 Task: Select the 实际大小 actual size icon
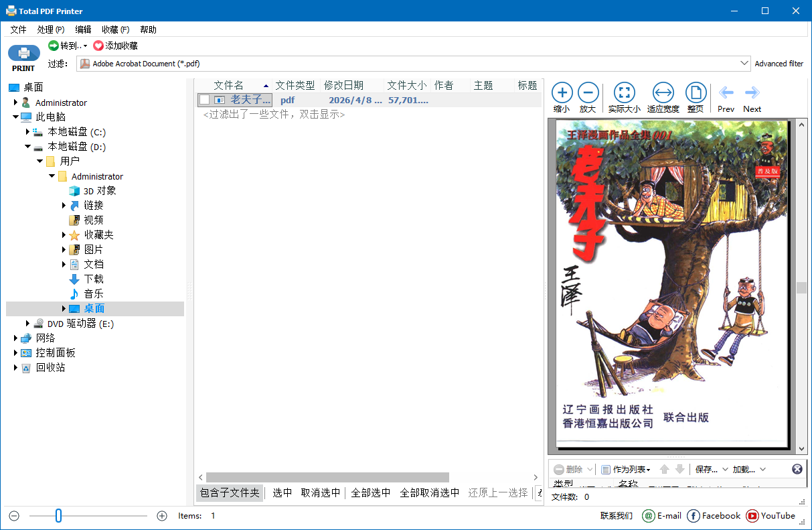[624, 92]
